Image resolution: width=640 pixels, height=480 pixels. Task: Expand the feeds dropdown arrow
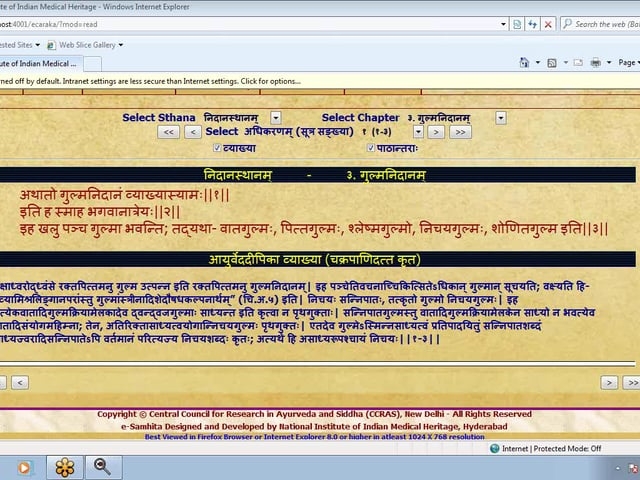pyautogui.click(x=565, y=63)
